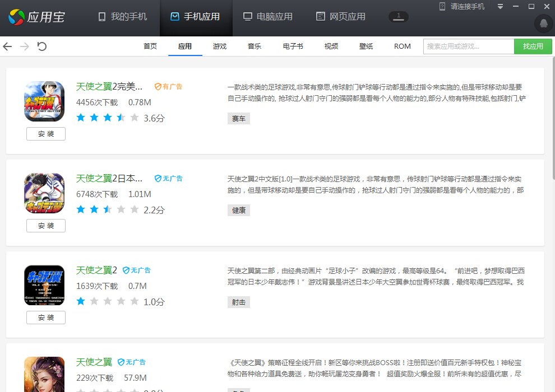
Task: Install 天使之翼2 with the 安装 button
Action: click(x=46, y=318)
